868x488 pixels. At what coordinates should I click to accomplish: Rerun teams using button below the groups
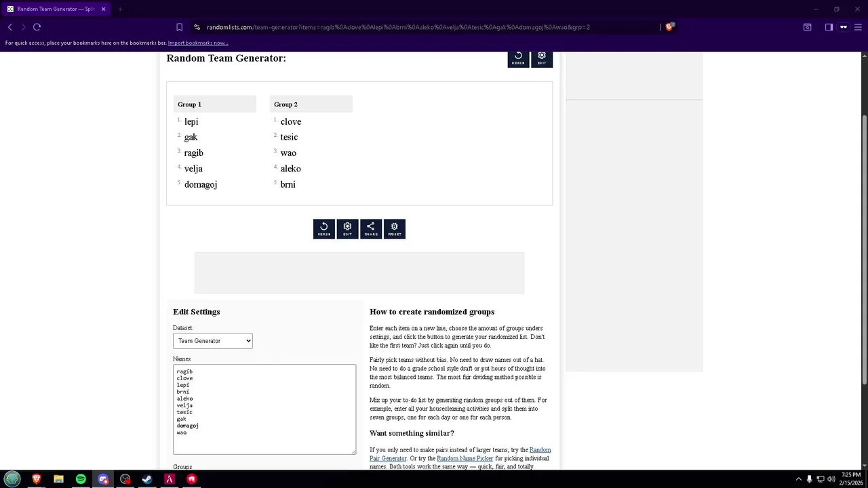324,229
